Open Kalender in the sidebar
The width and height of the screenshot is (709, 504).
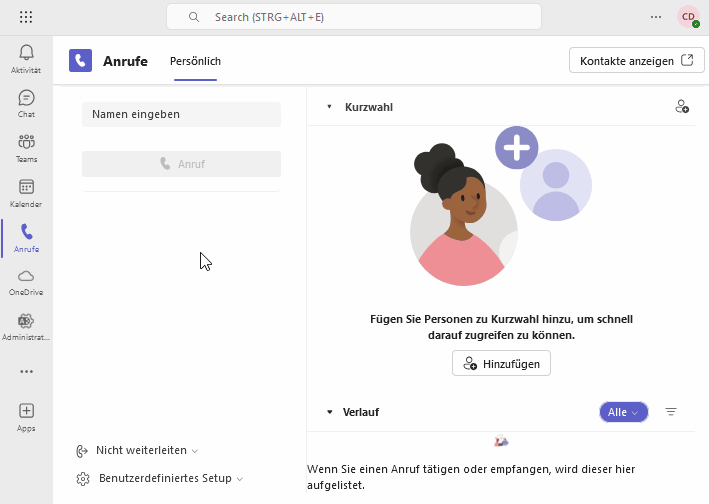[26, 193]
